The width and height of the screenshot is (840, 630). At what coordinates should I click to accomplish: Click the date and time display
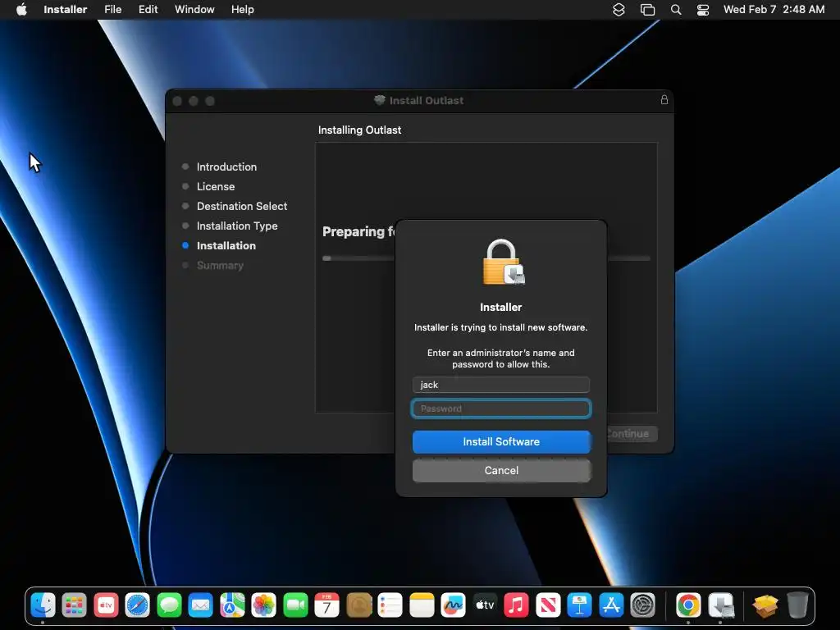click(x=774, y=10)
